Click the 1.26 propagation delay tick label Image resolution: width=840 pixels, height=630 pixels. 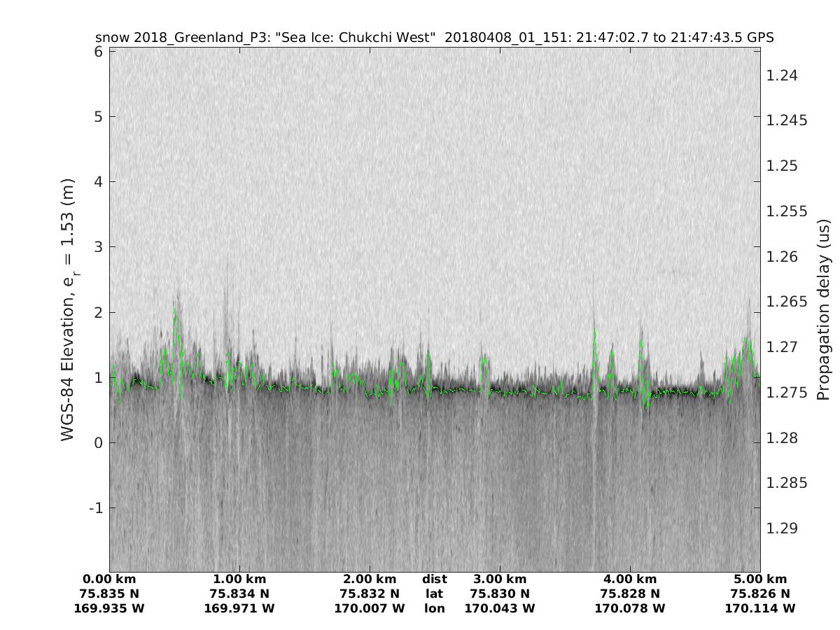click(782, 257)
